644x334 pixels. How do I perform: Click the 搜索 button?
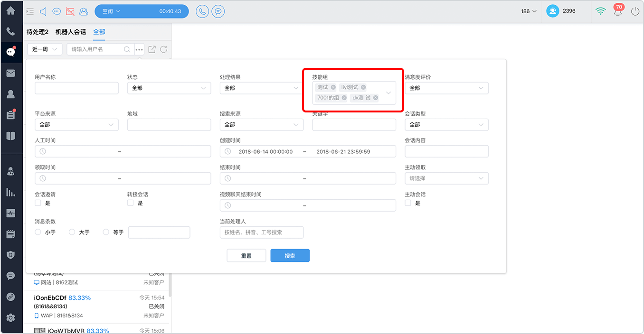coord(290,255)
